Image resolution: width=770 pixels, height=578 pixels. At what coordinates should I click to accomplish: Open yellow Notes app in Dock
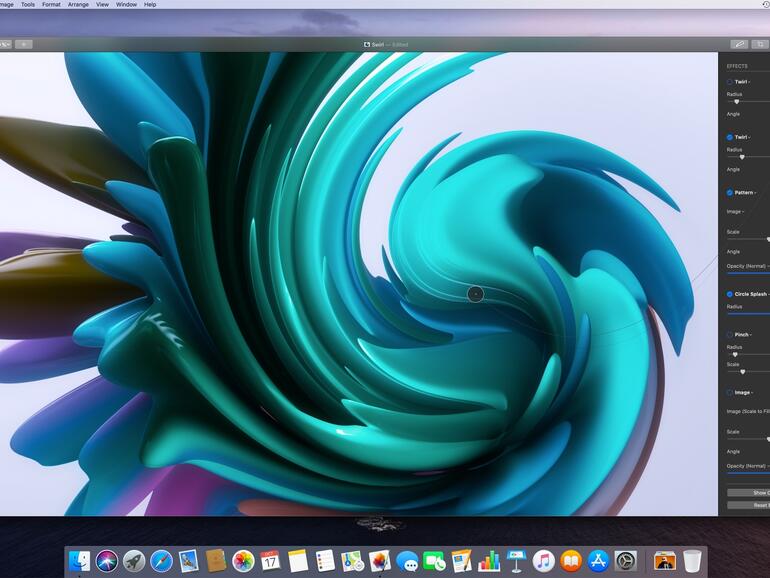click(x=298, y=561)
